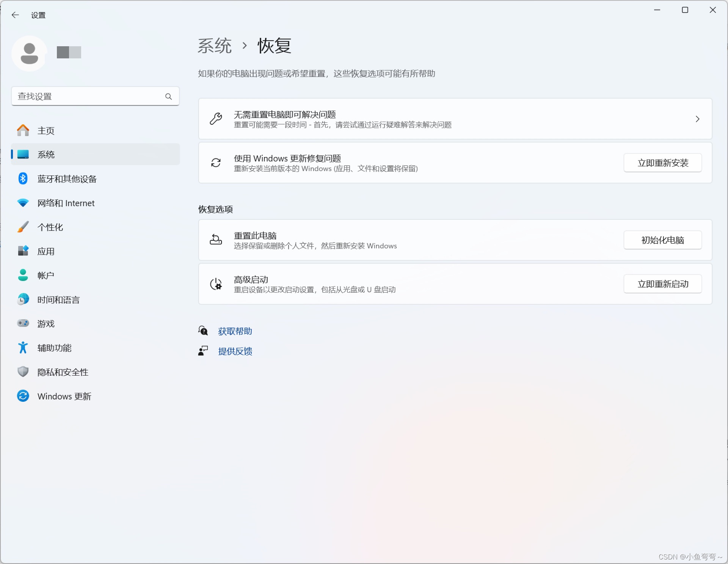Open 主页 in the sidebar
The width and height of the screenshot is (728, 564).
[x=96, y=130]
